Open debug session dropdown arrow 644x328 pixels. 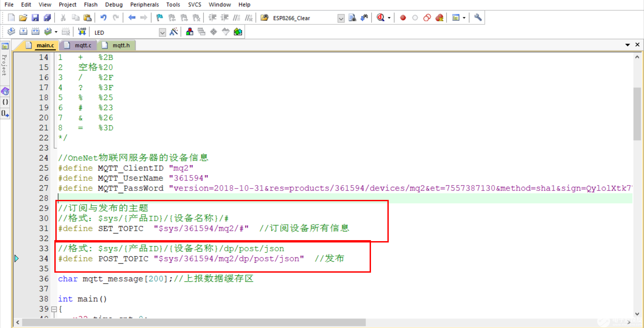click(389, 18)
